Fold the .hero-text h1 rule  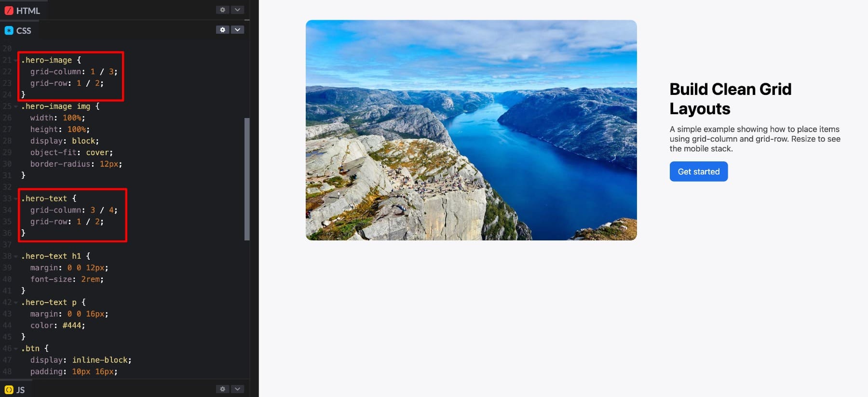16,256
